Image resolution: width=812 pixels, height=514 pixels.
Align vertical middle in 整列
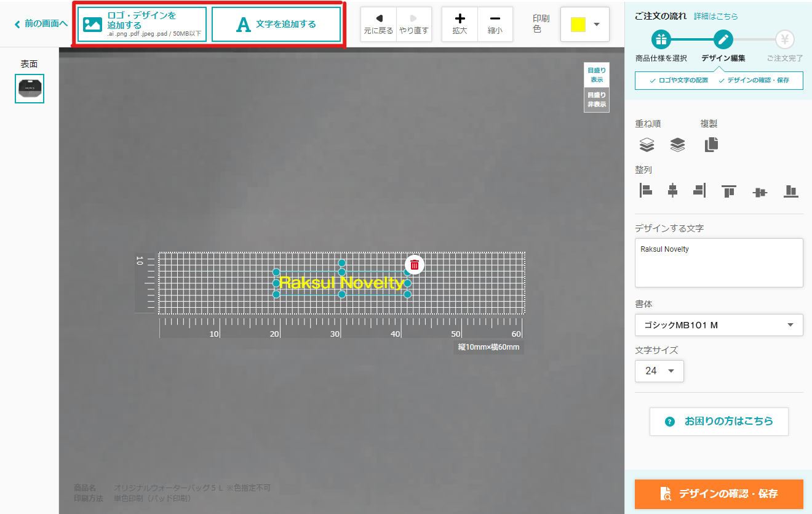click(x=760, y=191)
